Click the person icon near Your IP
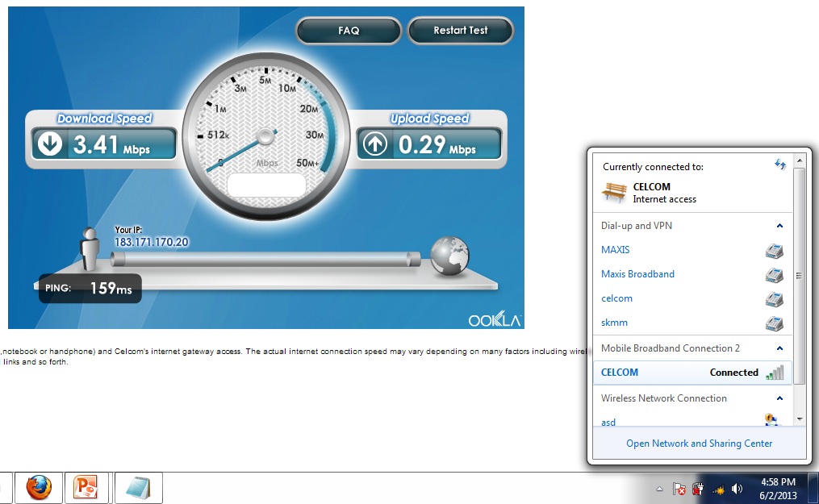This screenshot has height=504, width=819. tap(90, 249)
